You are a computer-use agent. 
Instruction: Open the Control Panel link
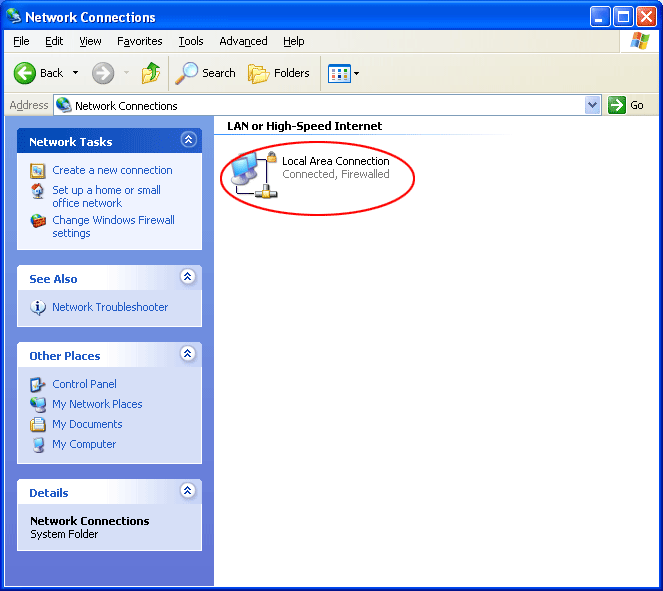[x=84, y=384]
